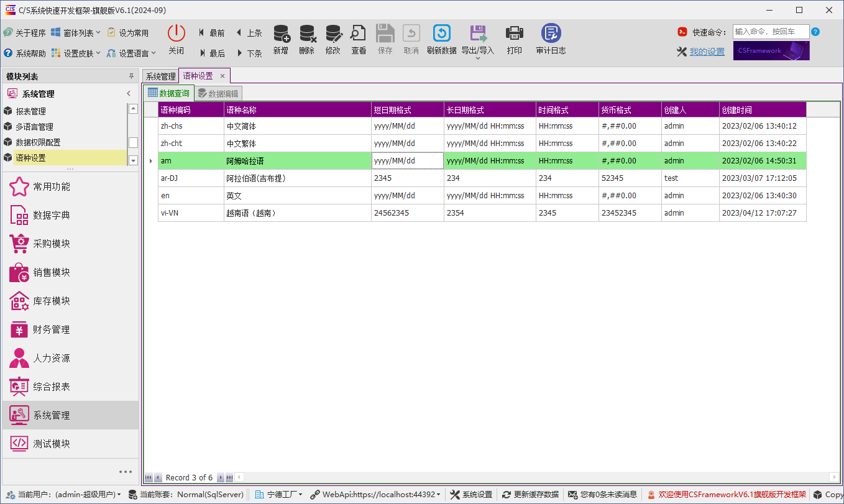Open the 审计日志 audit log
Viewport: 844px width, 504px height.
pos(551,39)
